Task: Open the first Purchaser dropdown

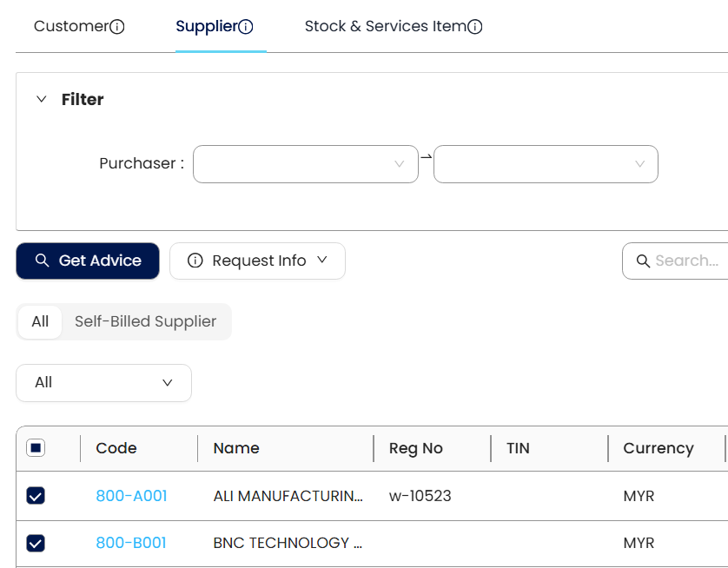Action: point(305,164)
